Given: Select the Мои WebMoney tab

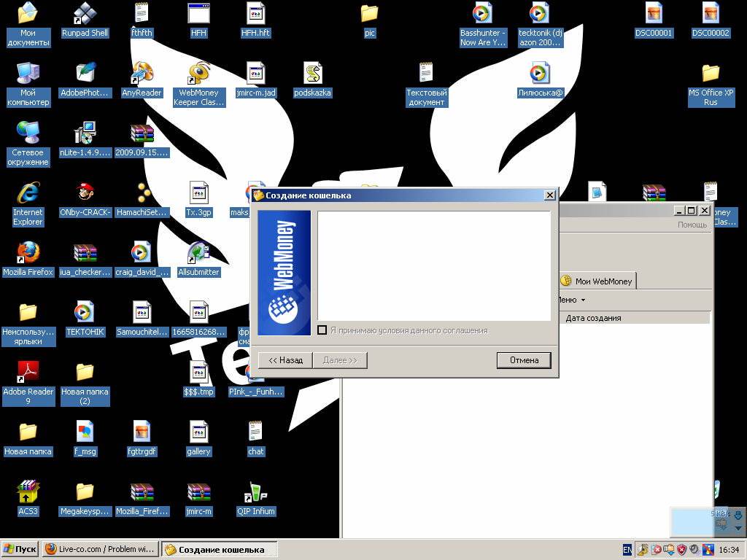Looking at the screenshot, I should 597,281.
